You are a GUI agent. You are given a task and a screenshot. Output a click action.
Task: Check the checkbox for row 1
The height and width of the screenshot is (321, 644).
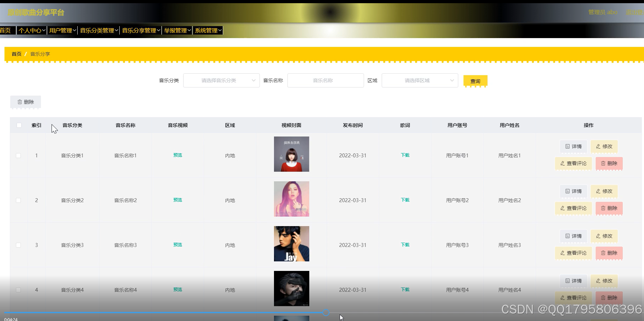point(19,155)
